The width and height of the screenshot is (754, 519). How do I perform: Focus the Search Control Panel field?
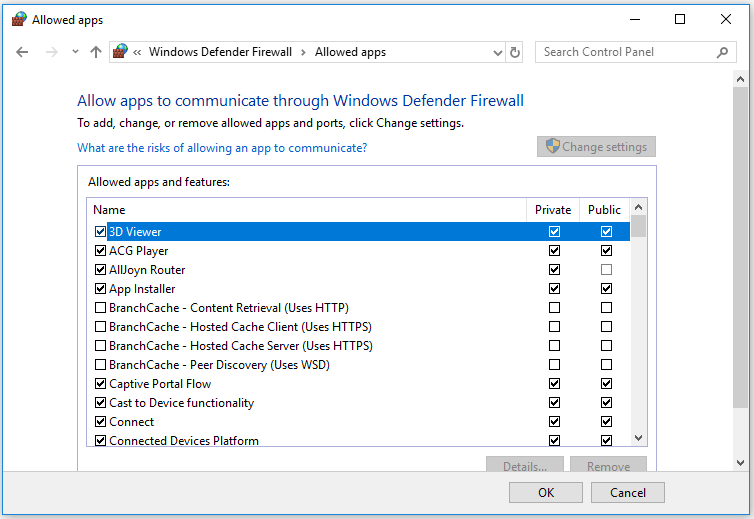(636, 52)
